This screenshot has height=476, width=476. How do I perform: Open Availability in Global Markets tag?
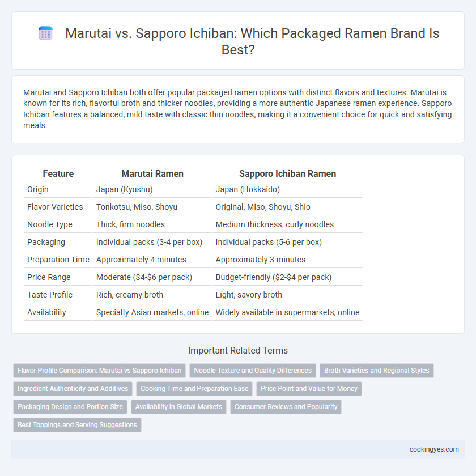(178, 407)
